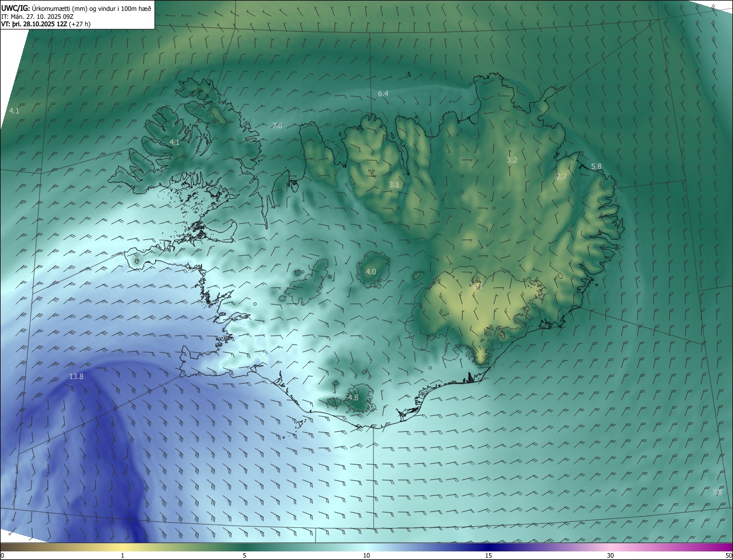Click the 7.0 value label on the map
This screenshot has width=733, height=560.
tap(277, 125)
